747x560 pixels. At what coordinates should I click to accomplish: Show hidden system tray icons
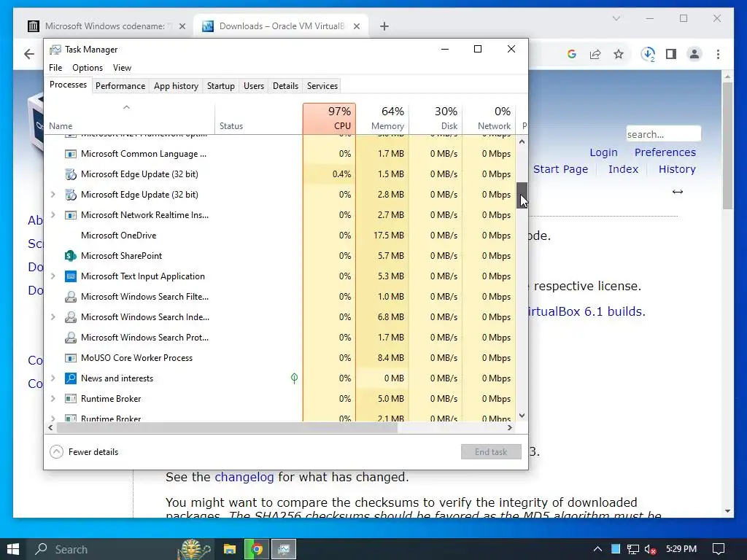pos(598,550)
